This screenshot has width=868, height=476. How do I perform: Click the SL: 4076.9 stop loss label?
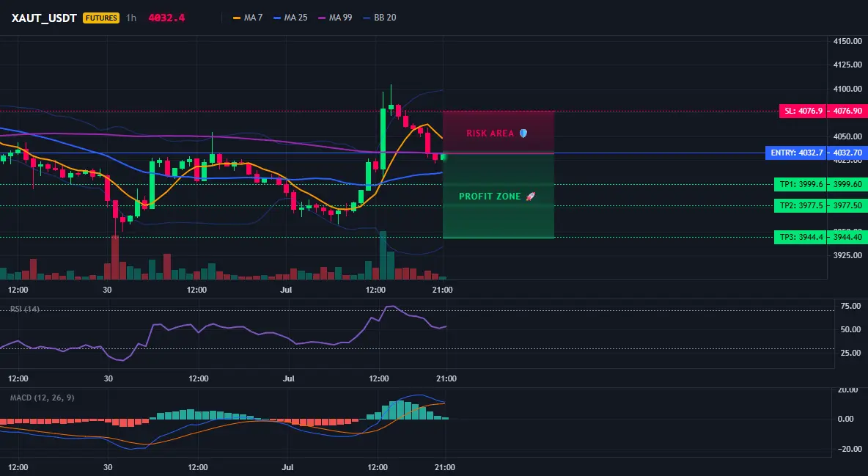[802, 111]
